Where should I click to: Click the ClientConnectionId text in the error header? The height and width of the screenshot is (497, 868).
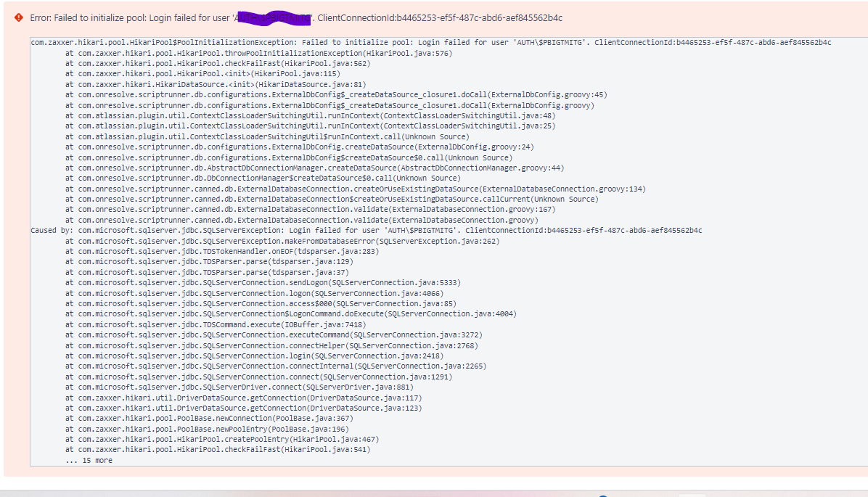point(440,17)
